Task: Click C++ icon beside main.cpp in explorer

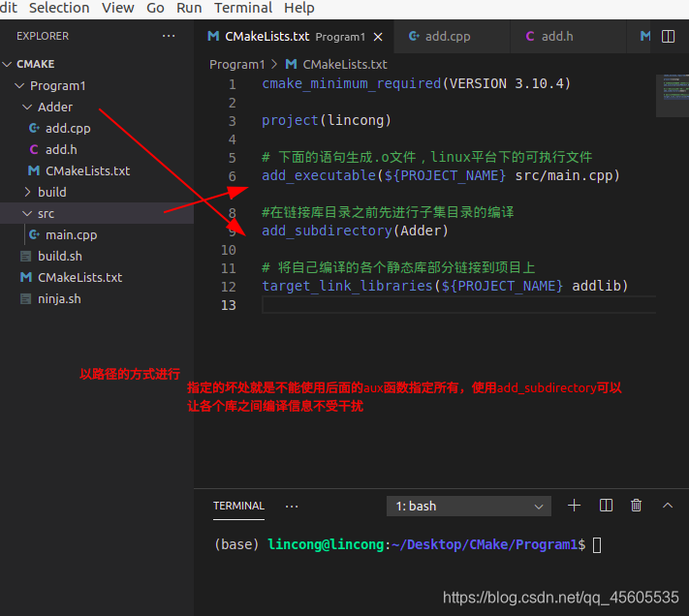Action: 34,235
